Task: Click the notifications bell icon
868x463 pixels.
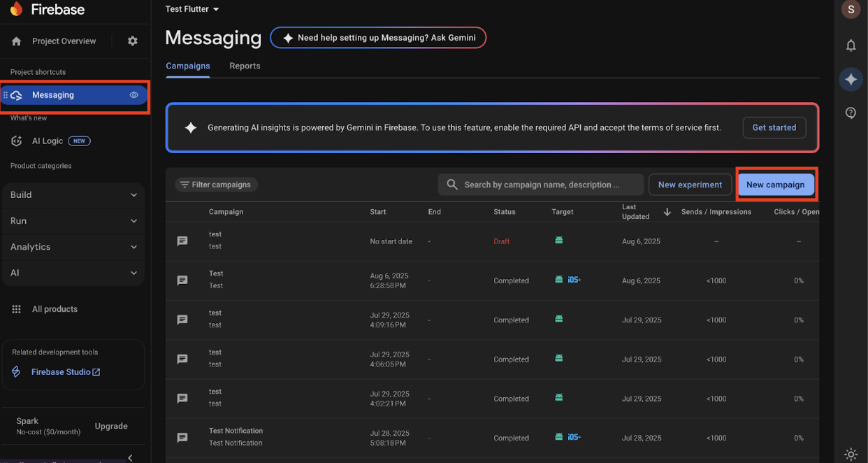Action: pyautogui.click(x=851, y=45)
